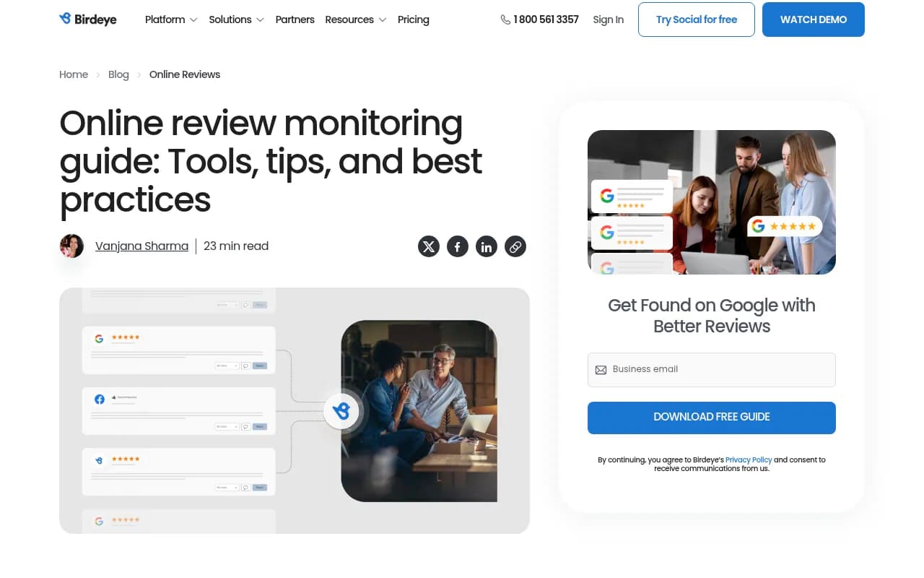Go to the Partners page
Viewport: 924px width, 578px height.
[x=295, y=20]
